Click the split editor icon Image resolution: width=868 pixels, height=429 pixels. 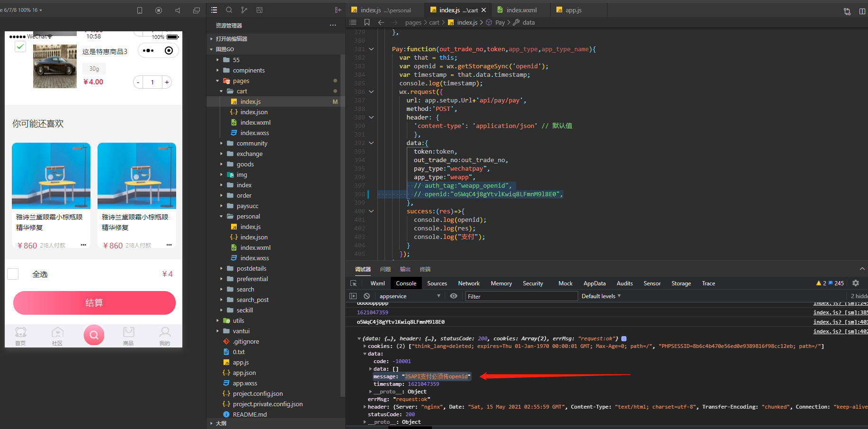coord(862,11)
